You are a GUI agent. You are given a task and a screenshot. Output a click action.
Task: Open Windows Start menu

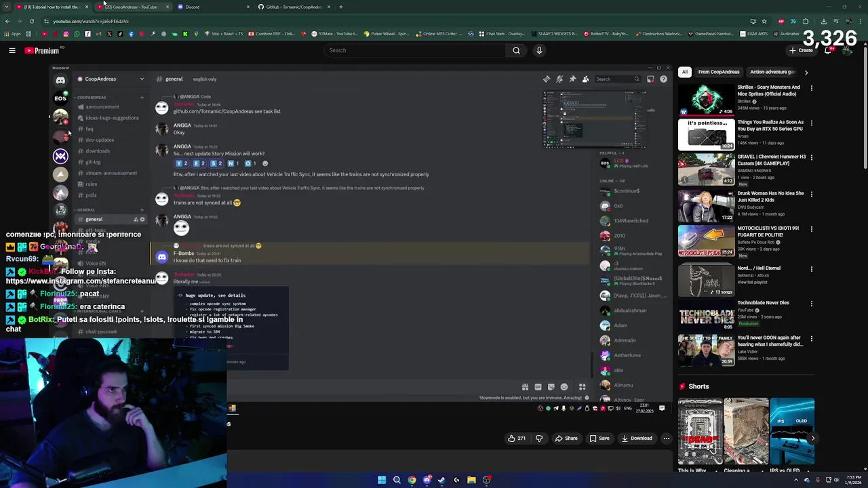tap(382, 480)
